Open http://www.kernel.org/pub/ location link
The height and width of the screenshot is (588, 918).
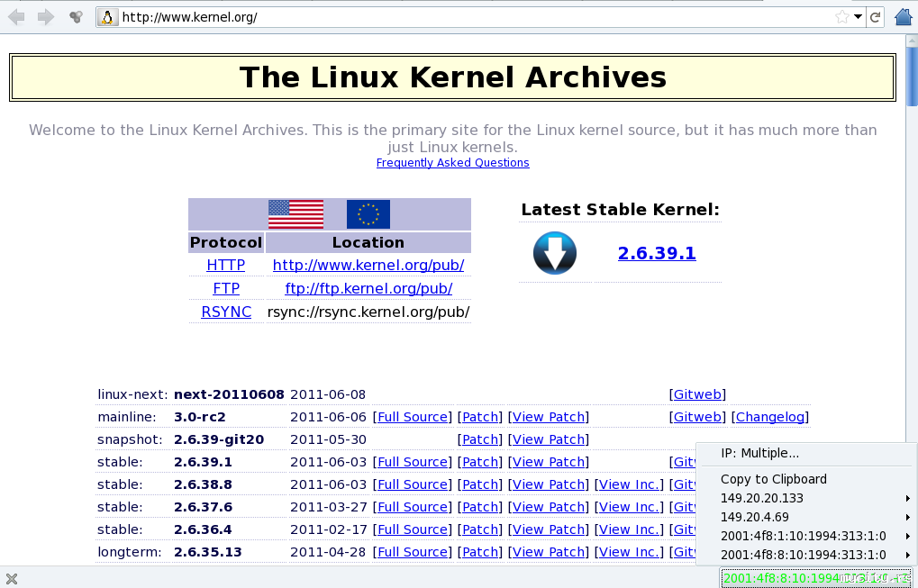tap(368, 265)
